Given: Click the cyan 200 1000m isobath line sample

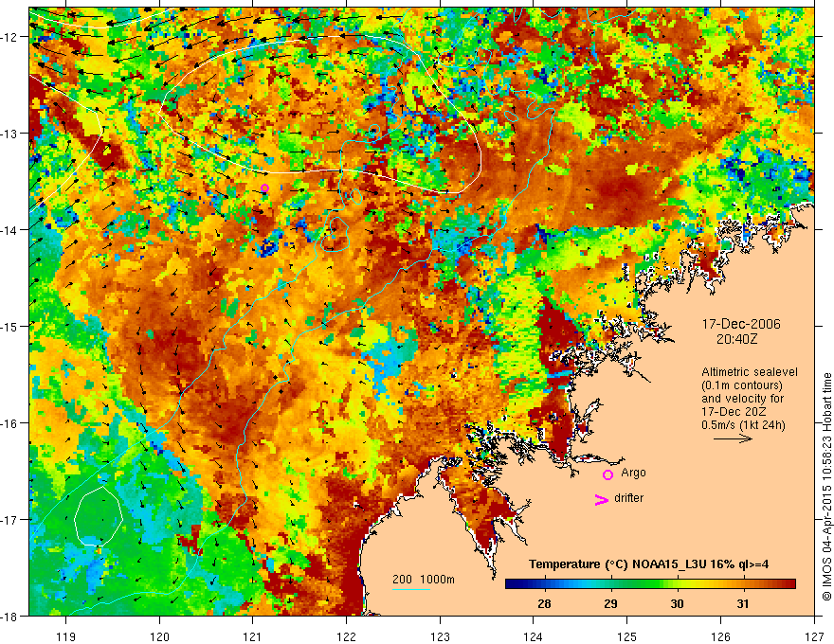Looking at the screenshot, I should coord(411,589).
